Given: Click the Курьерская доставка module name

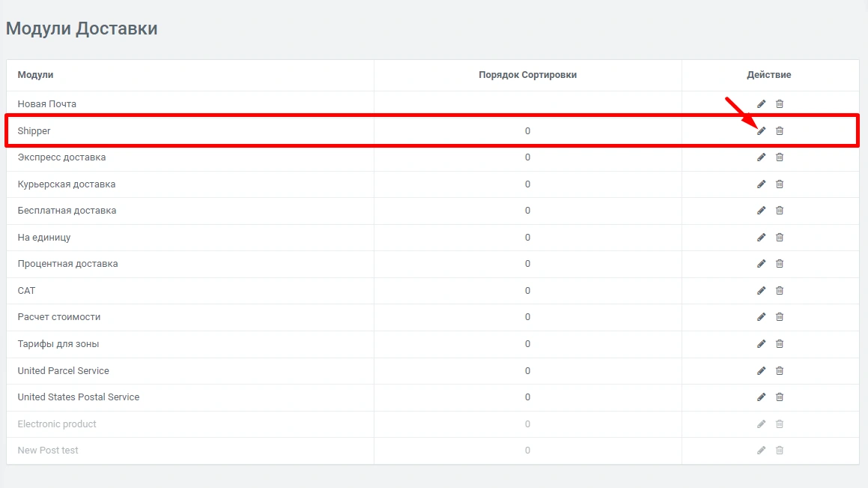Looking at the screenshot, I should tap(66, 184).
